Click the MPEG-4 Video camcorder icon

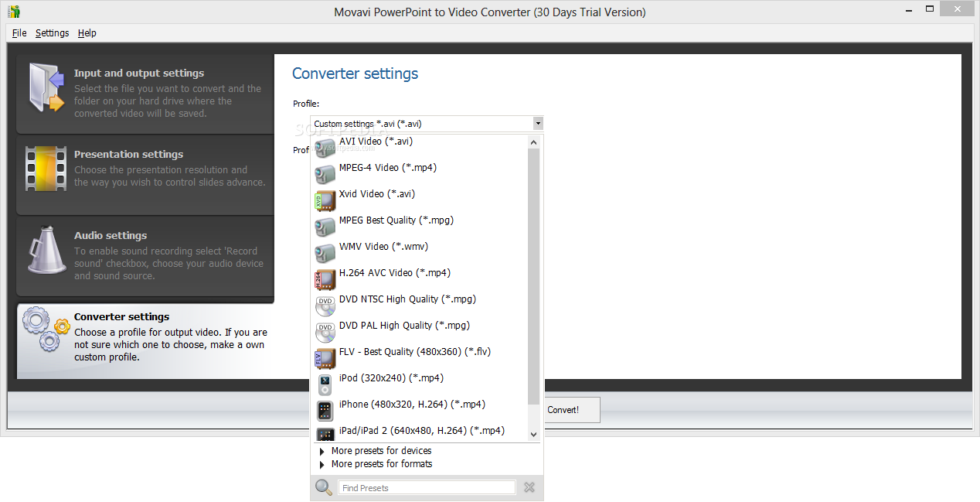coord(325,172)
